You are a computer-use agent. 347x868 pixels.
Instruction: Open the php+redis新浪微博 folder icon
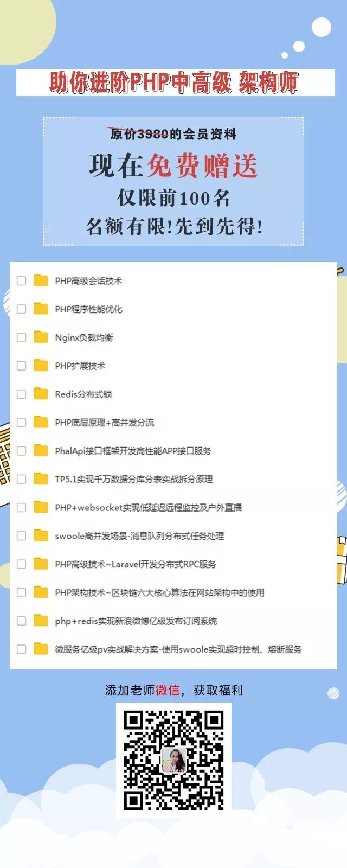41,620
